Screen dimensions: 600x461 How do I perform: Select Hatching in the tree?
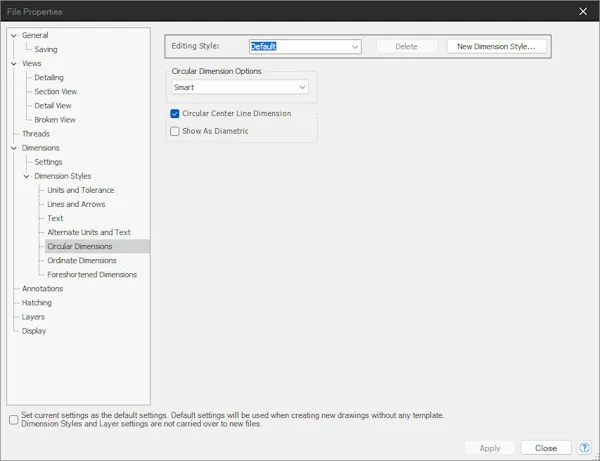click(x=36, y=303)
